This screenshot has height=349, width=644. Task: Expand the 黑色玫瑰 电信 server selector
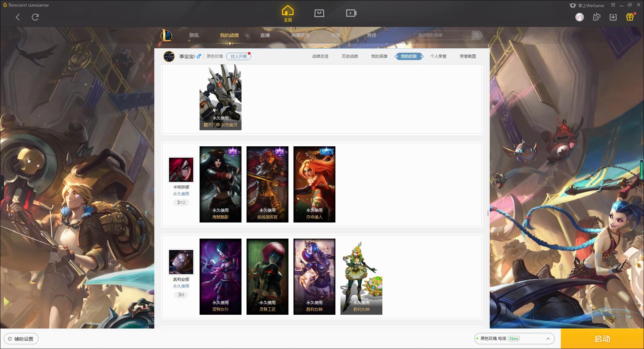[x=514, y=339]
